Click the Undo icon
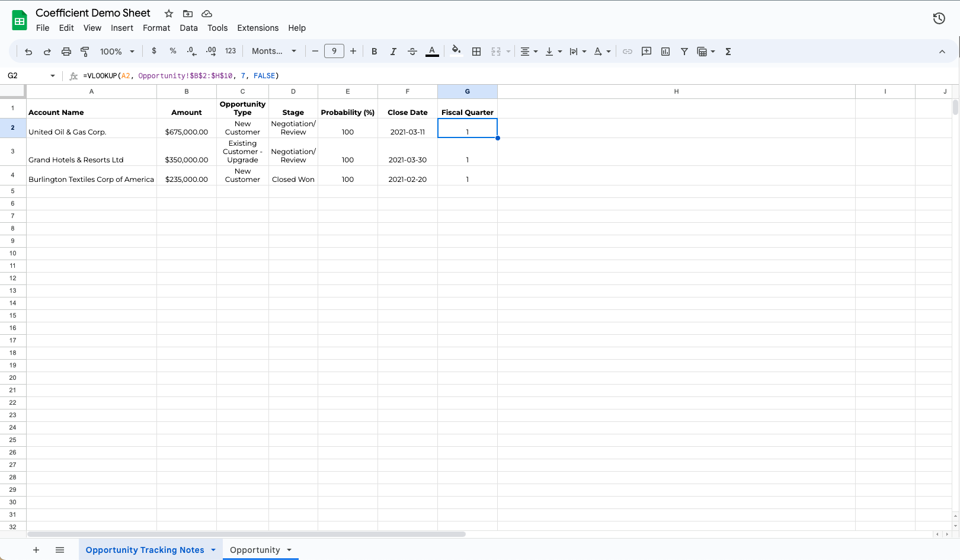The height and width of the screenshot is (560, 960). pyautogui.click(x=28, y=52)
